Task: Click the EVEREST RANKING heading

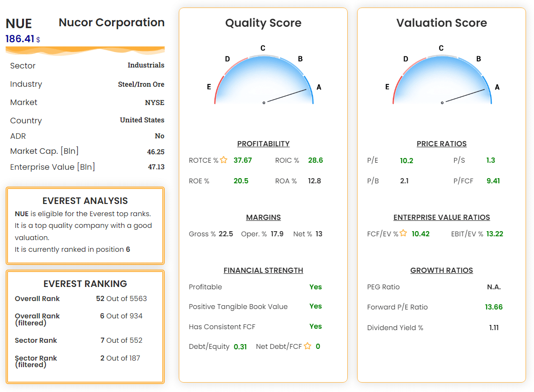Action: tap(85, 284)
